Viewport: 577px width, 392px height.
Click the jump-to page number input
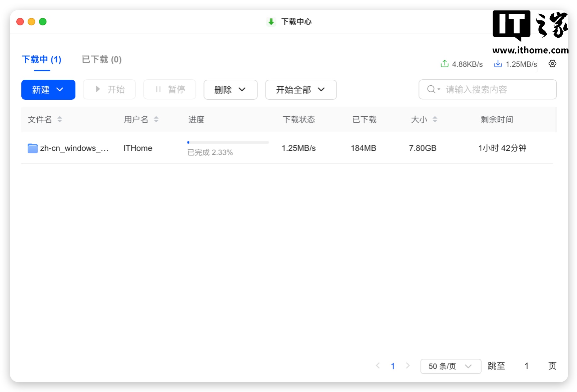point(526,366)
